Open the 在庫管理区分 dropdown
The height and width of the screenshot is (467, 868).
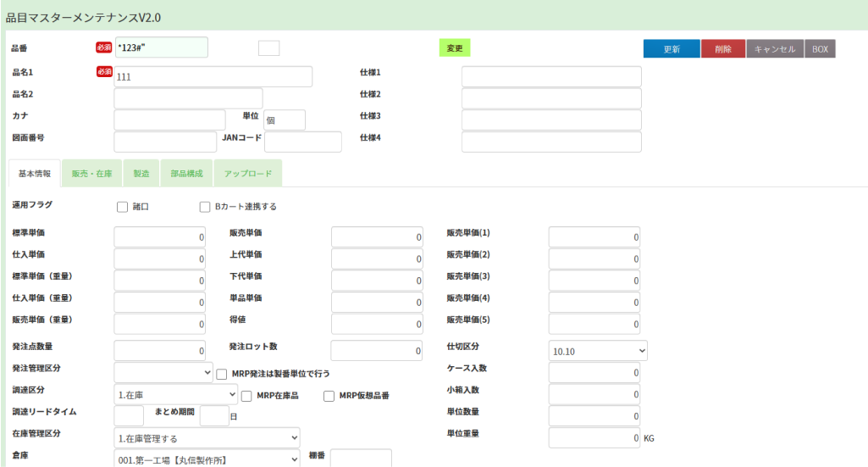[x=207, y=438]
